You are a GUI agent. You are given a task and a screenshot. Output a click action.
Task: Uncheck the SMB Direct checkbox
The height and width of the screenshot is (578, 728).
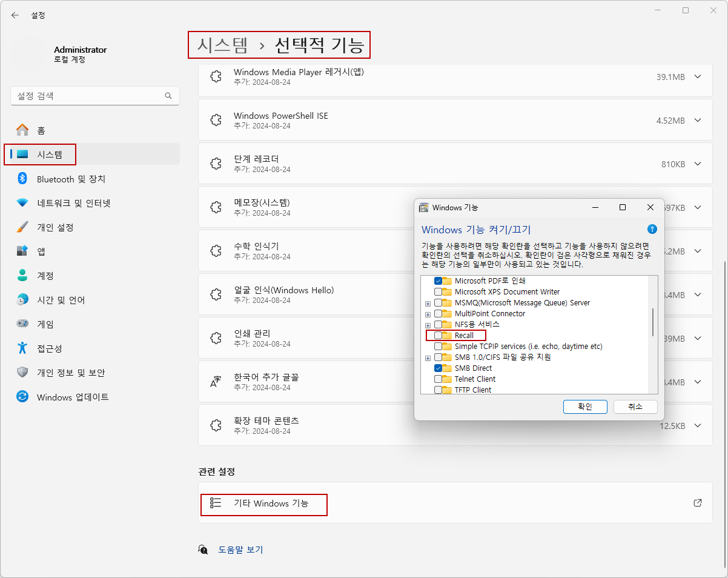click(438, 368)
